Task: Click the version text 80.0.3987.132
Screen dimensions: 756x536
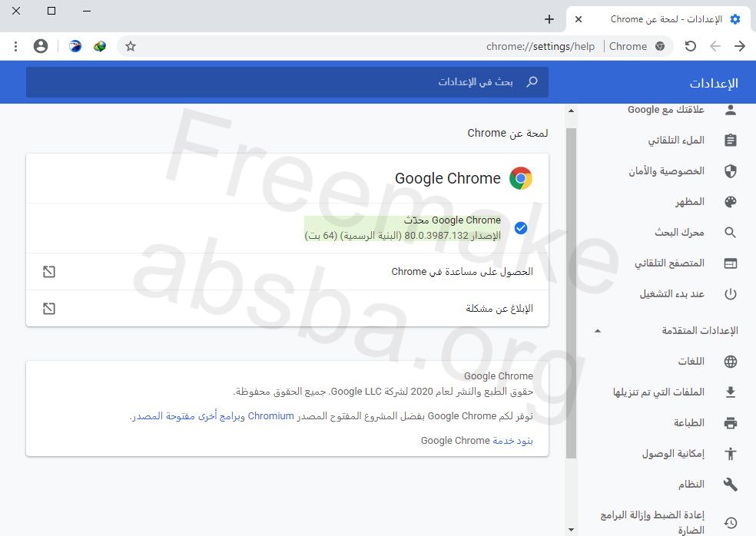Action: click(436, 236)
